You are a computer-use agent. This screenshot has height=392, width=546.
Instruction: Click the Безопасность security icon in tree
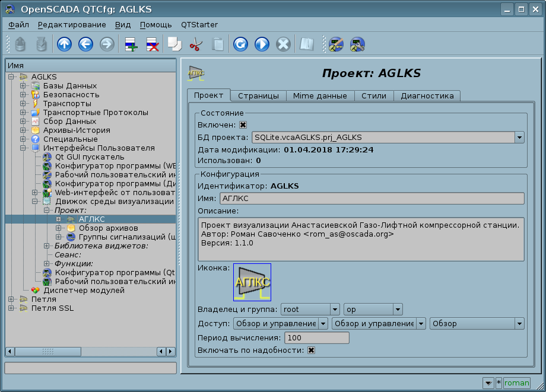(35, 95)
